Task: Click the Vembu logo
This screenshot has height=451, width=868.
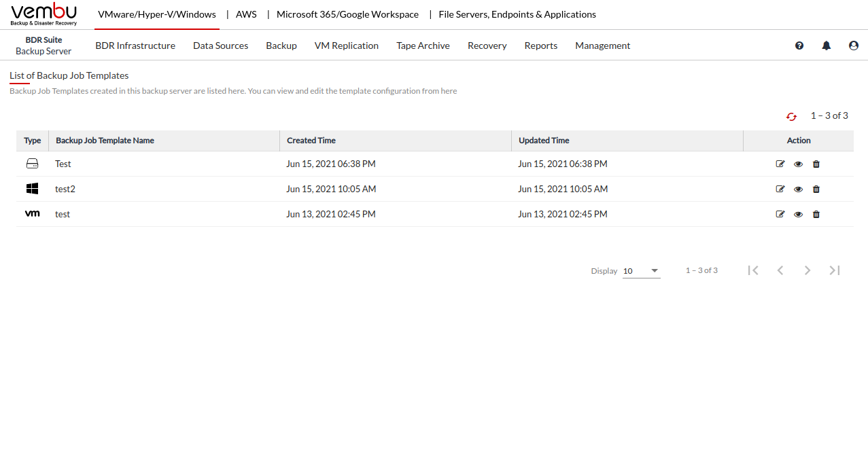Action: pos(44,14)
